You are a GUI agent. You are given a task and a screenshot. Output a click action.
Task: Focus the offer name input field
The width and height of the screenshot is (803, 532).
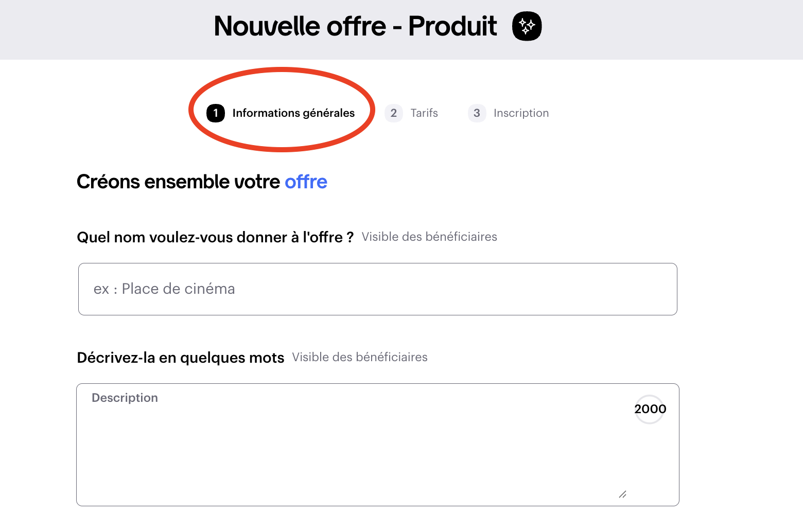377,289
